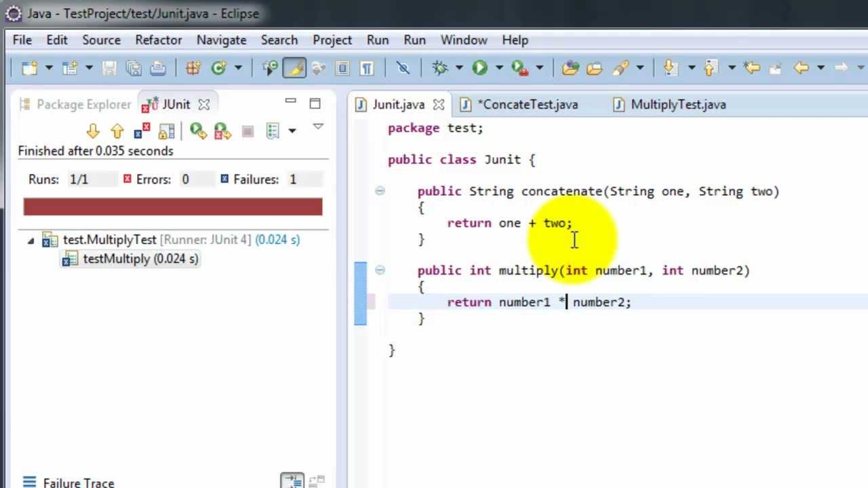Click the Next Annotation toolbar icon
Image resolution: width=868 pixels, height=488 pixels.
coord(670,68)
